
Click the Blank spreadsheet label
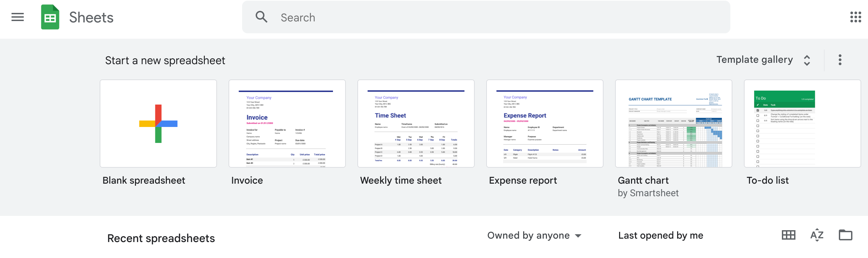tap(144, 180)
